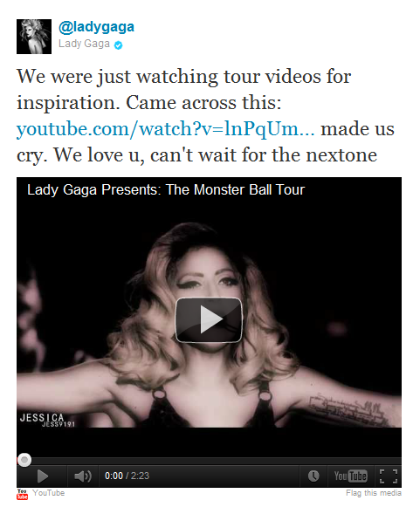Click the 0:00 / 2:23 time display
The height and width of the screenshot is (507, 420).
[x=127, y=476]
